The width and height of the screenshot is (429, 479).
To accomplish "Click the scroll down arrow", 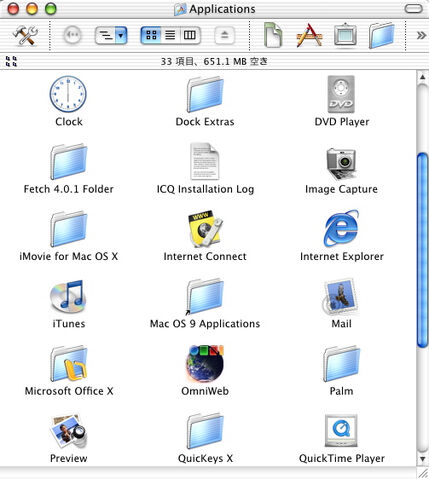I will tap(422, 459).
